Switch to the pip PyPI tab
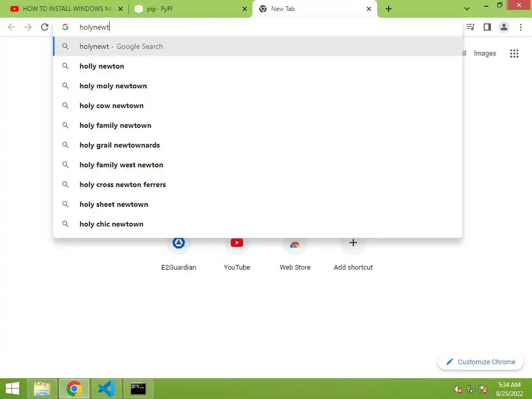The height and width of the screenshot is (399, 532). pos(191,9)
